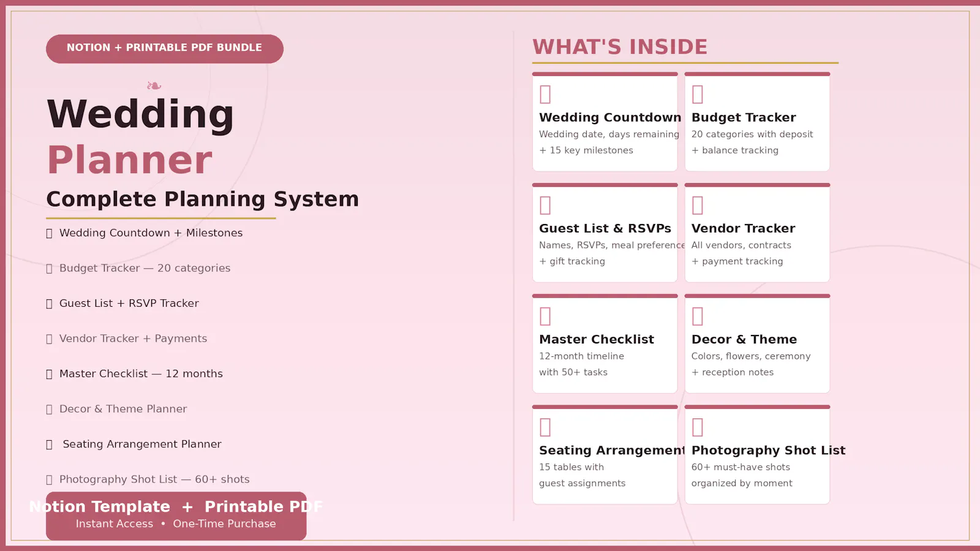Click the icon on the Master Checklist card
Viewport: 980px width, 551px height.
[x=545, y=316]
